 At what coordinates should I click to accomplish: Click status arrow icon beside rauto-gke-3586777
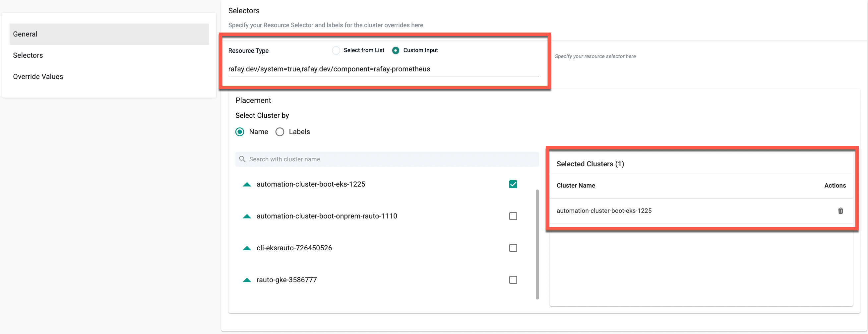click(247, 280)
